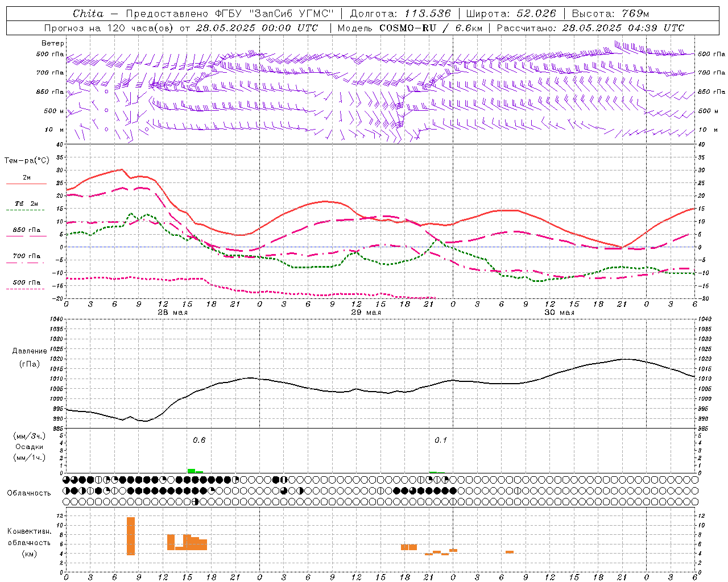Image resolution: width=728 pixels, height=582 pixels.
Task: Click the 700 гПа temperature legend entry
Action: (27, 256)
